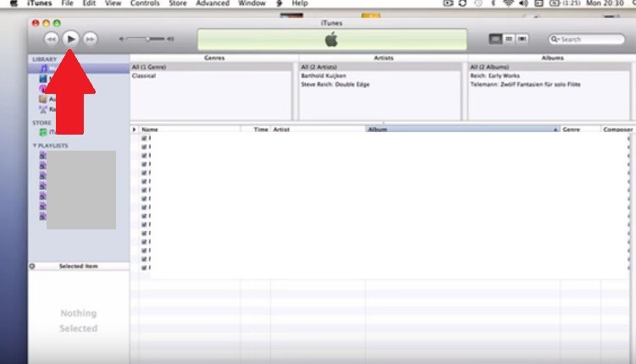Open the View menu
This screenshot has height=364, width=636.
(113, 3)
